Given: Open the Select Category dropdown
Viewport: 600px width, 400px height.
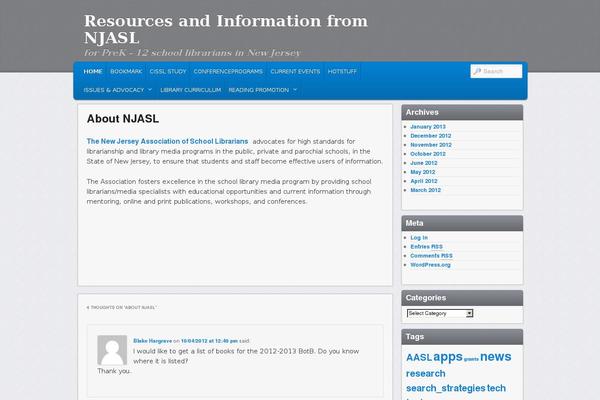Looking at the screenshot, I should pyautogui.click(x=440, y=313).
